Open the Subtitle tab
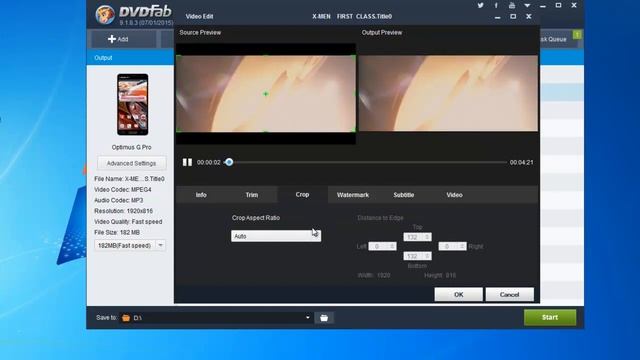Screen dimensions: 640x360 pyautogui.click(x=404, y=195)
